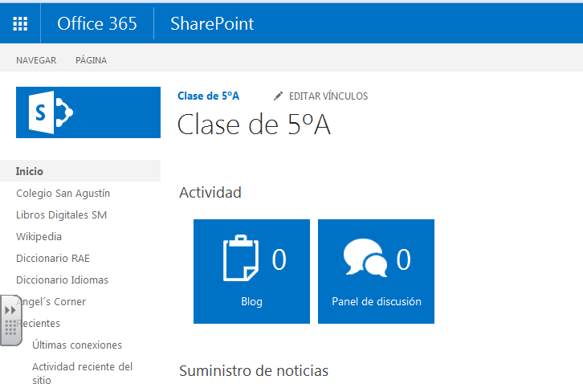Select the Clase de 5ºA breadcrumb link

click(x=208, y=96)
